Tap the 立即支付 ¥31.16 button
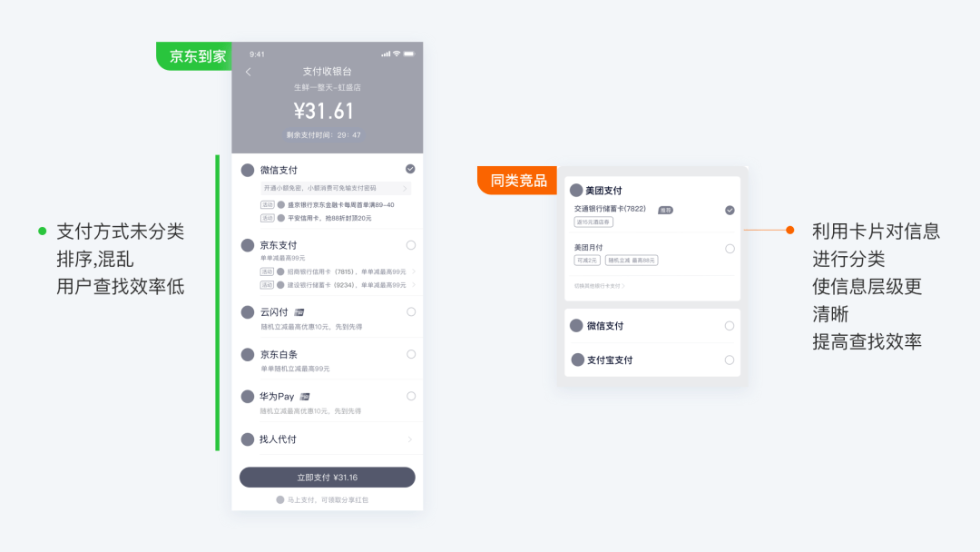The image size is (980, 552). (x=327, y=477)
